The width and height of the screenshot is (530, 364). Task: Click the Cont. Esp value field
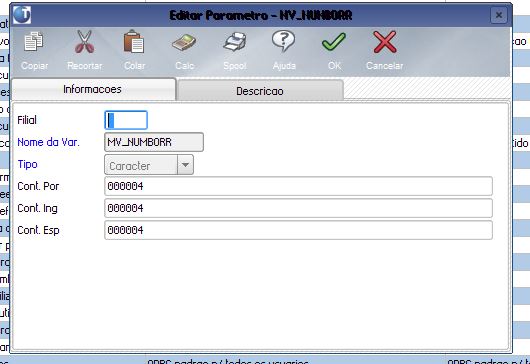click(x=298, y=230)
